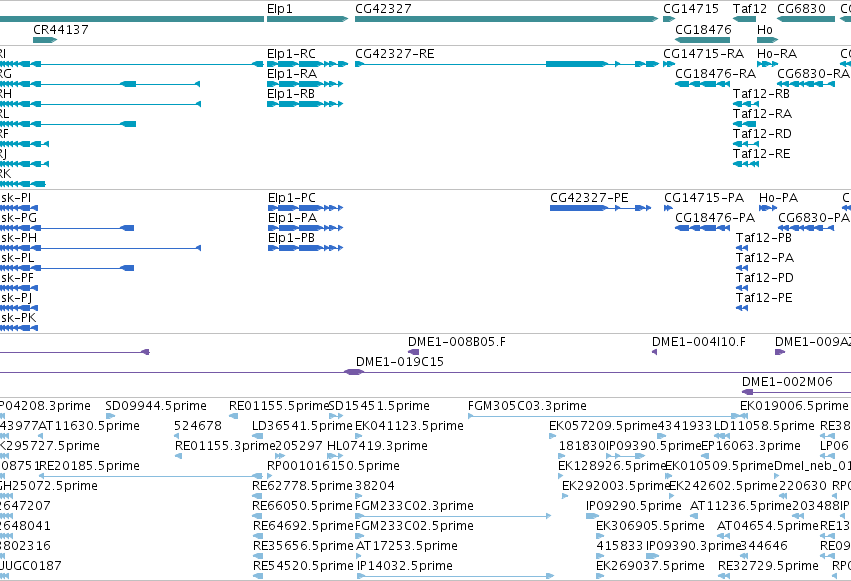Select transcript CG18476-RA
The height and width of the screenshot is (581, 851).
(702, 84)
